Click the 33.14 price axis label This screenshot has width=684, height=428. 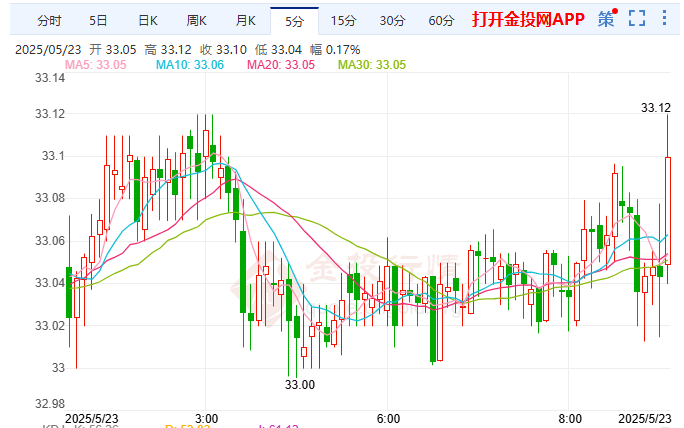(50, 78)
